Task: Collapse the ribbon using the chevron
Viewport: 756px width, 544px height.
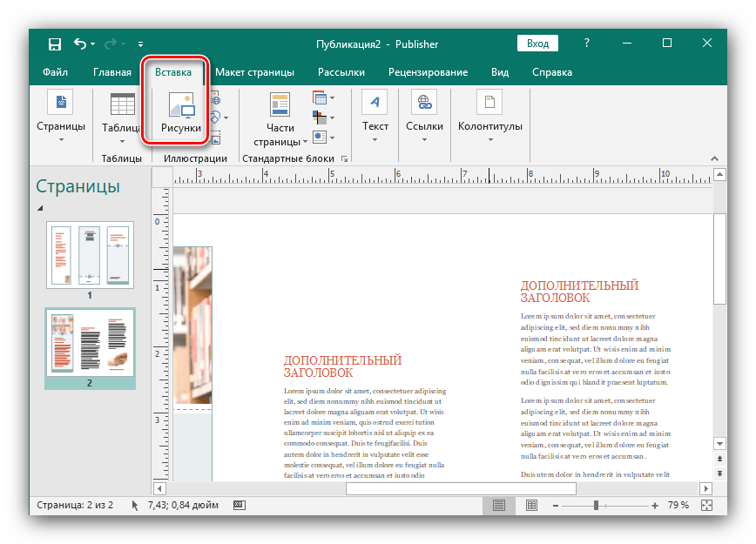Action: click(715, 158)
